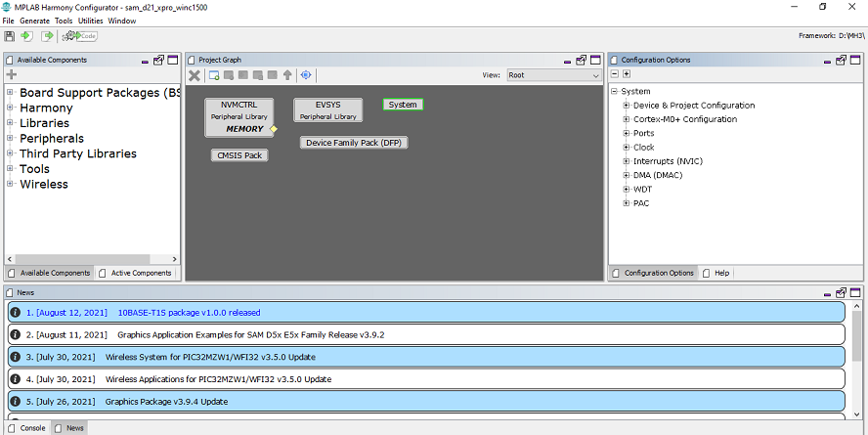Select the Interrupts (NVIC) tree item
Image resolution: width=868 pixels, height=435 pixels.
click(668, 161)
